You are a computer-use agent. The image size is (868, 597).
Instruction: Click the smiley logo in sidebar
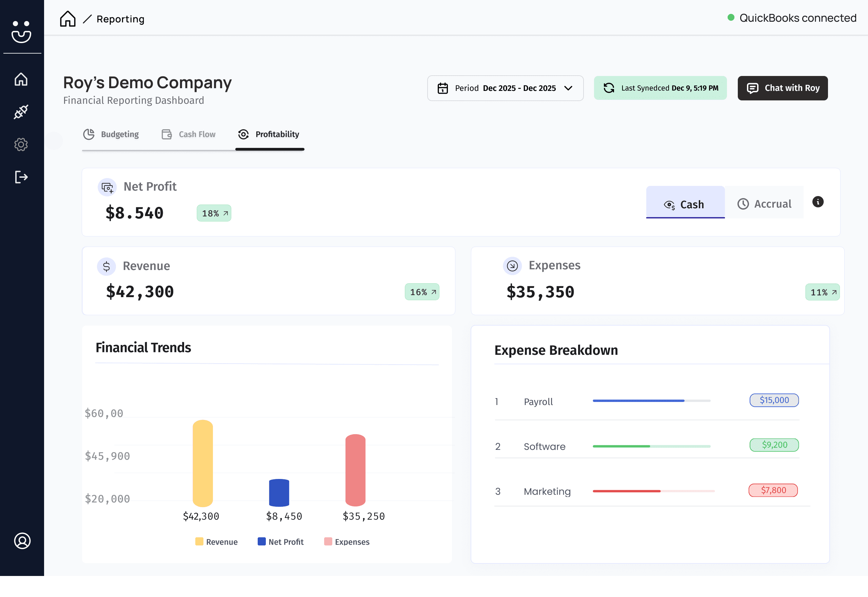click(21, 32)
